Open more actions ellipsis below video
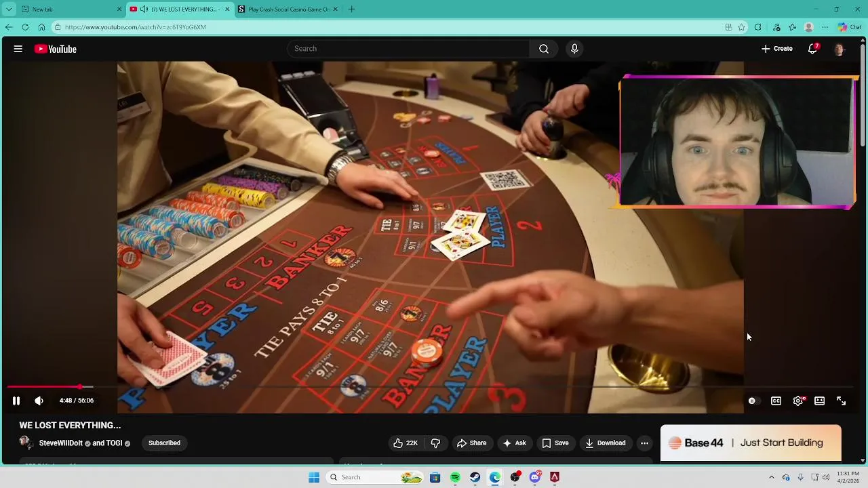 [644, 443]
